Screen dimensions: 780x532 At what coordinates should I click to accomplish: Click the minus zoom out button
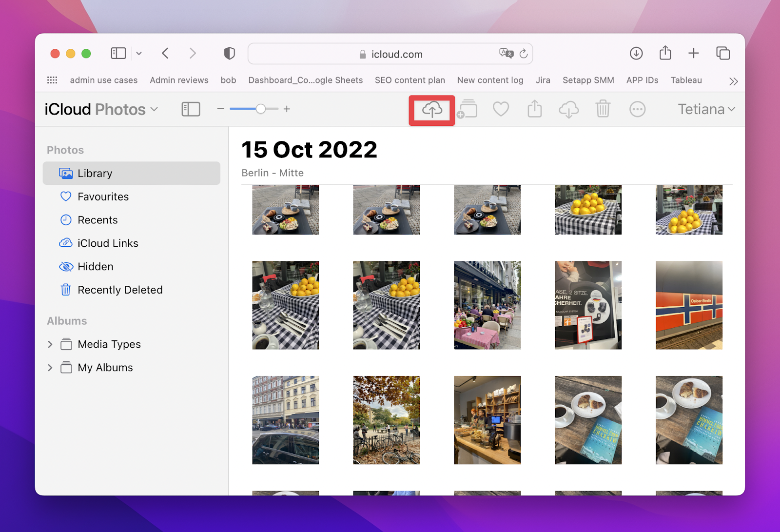pos(221,109)
